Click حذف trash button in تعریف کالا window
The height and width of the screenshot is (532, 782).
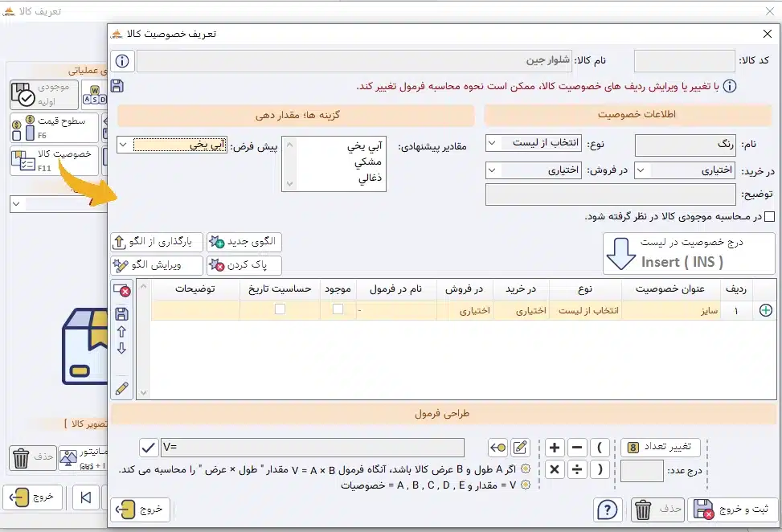pos(33,457)
